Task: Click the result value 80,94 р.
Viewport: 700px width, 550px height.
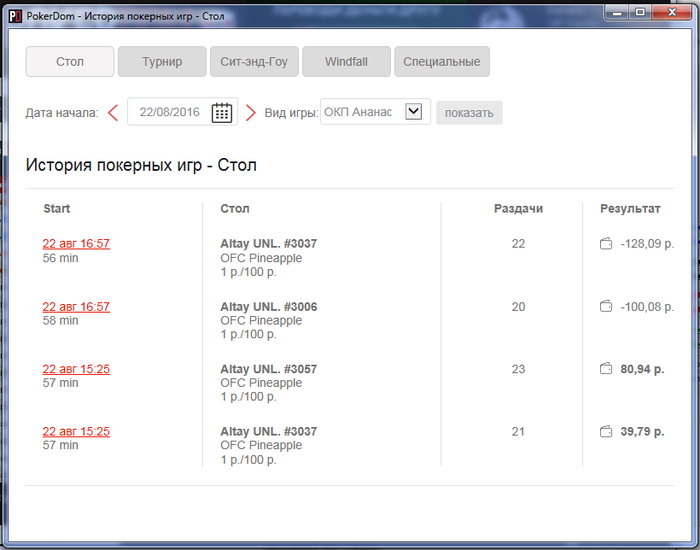Action: pyautogui.click(x=642, y=369)
